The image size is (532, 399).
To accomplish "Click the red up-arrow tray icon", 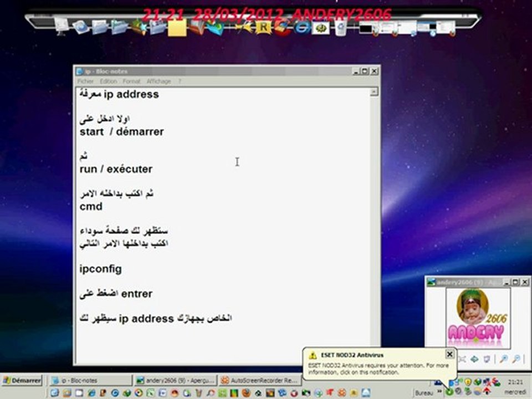I will click(x=487, y=392).
